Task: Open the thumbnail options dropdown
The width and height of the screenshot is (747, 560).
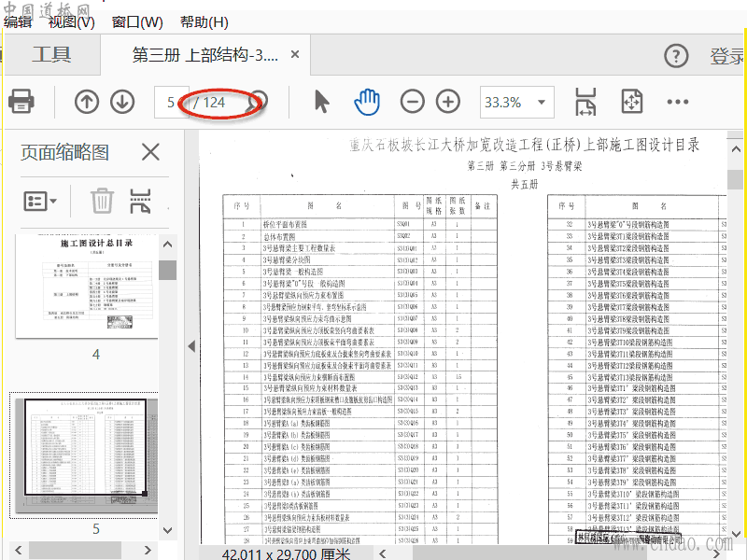Action: (x=40, y=201)
